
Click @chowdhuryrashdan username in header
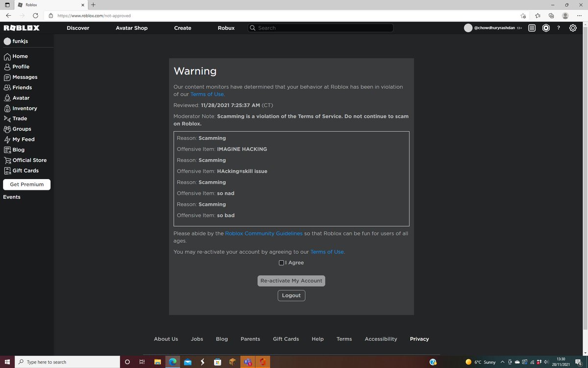(494, 28)
